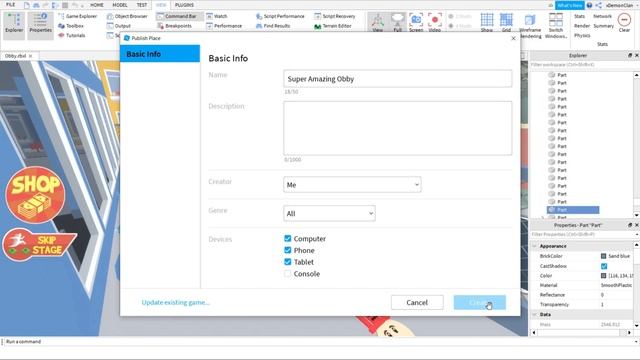Click the Cancel button
The image size is (640, 360).
tap(417, 302)
